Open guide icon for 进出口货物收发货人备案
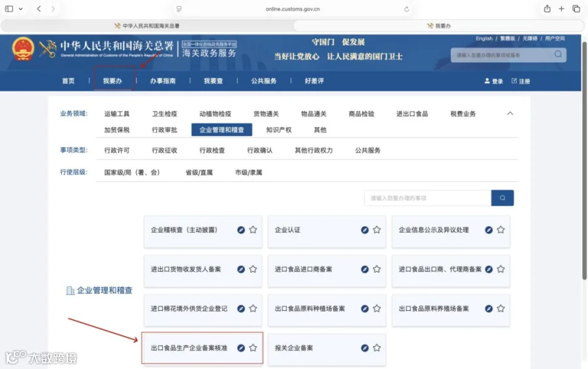 point(240,269)
